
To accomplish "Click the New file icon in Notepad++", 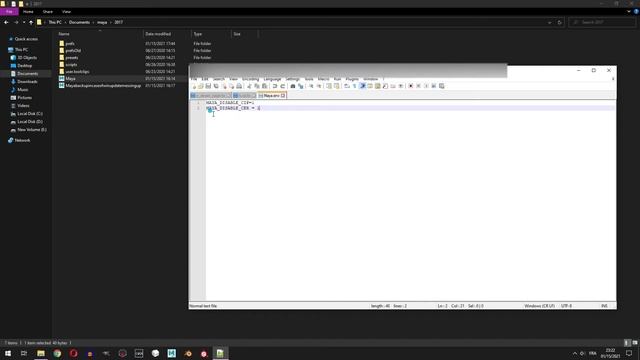I will (194, 86).
